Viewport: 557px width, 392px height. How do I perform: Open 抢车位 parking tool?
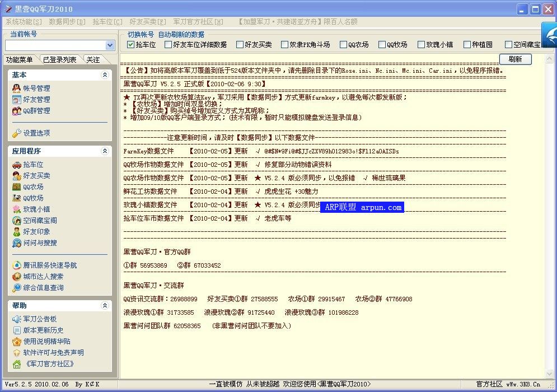[x=35, y=164]
